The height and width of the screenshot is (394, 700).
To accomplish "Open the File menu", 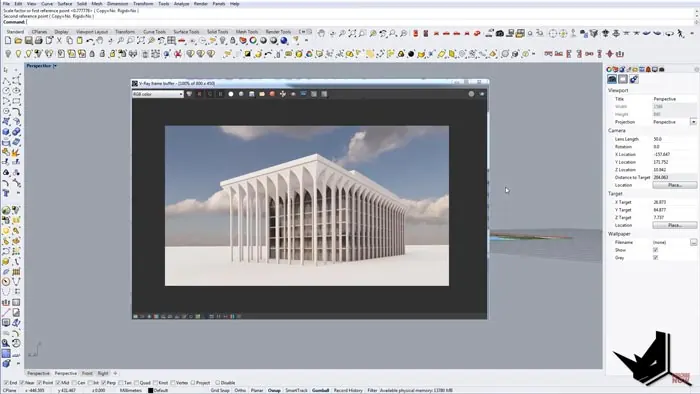I will 6,4.
